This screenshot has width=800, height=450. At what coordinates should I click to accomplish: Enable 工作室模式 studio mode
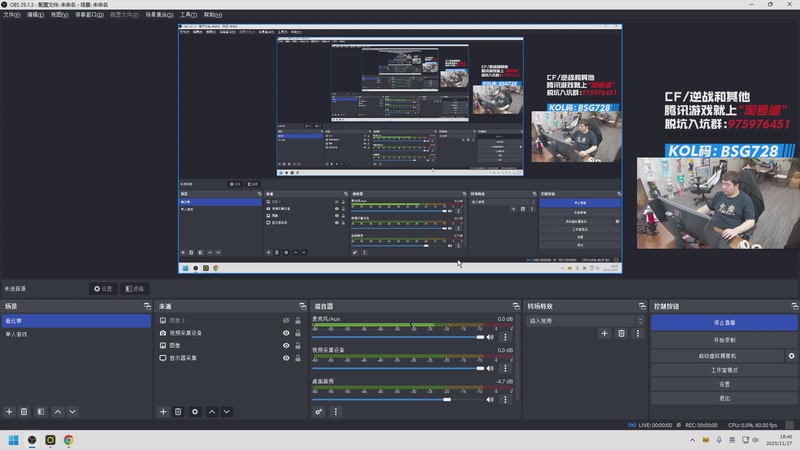tap(724, 370)
